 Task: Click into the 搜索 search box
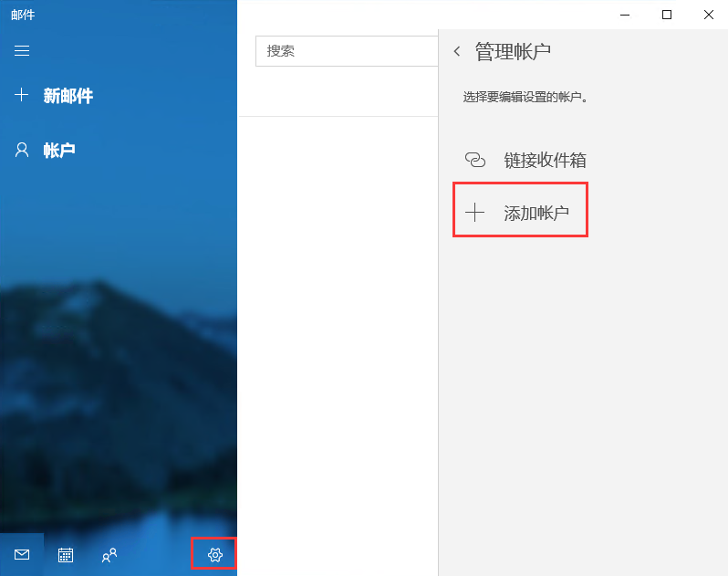(347, 51)
